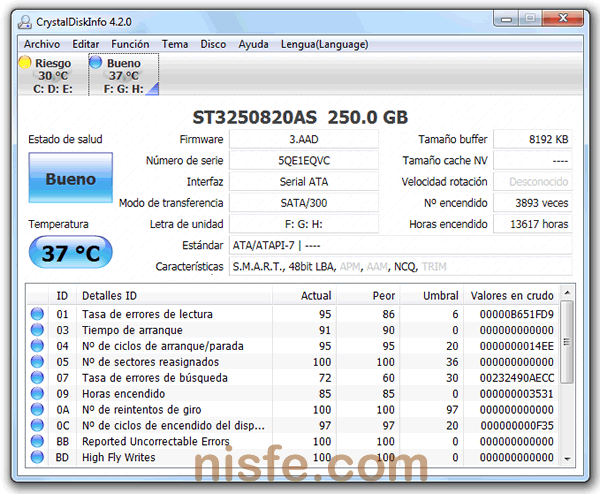The width and height of the screenshot is (600, 494).
Task: Click the Interfaz field Serial ATA
Action: (303, 182)
